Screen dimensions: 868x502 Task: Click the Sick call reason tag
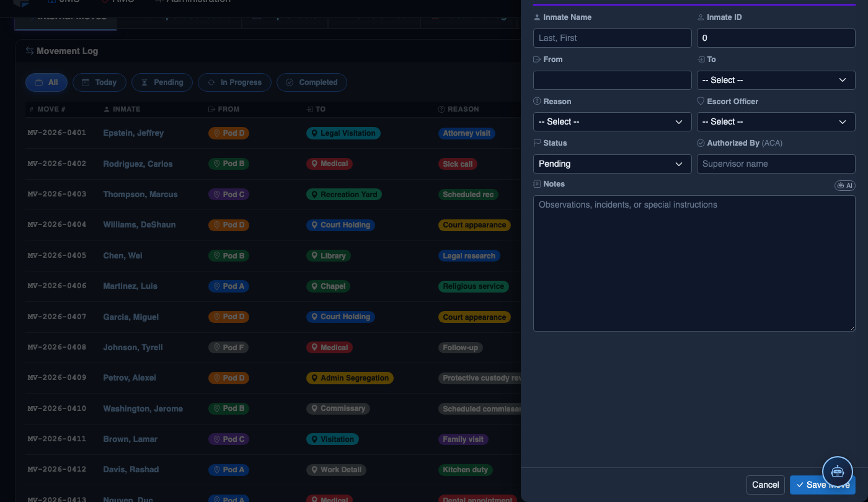(x=458, y=164)
